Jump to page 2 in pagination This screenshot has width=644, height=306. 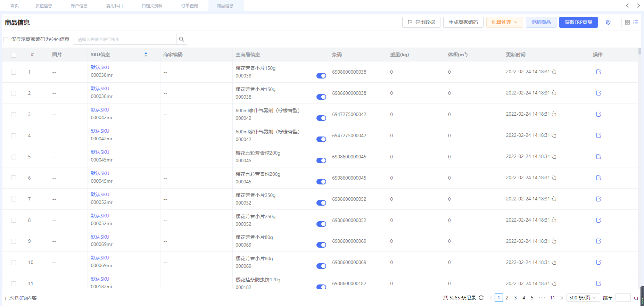(507, 298)
